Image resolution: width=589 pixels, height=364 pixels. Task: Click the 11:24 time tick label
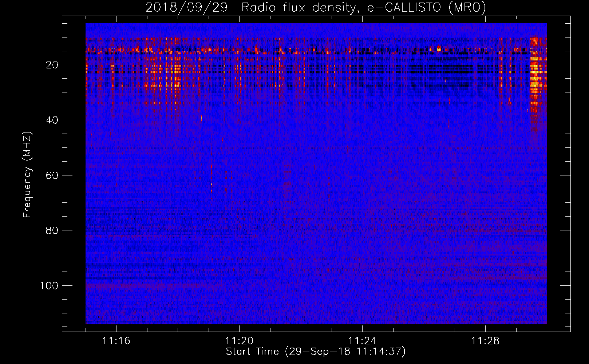click(x=362, y=341)
